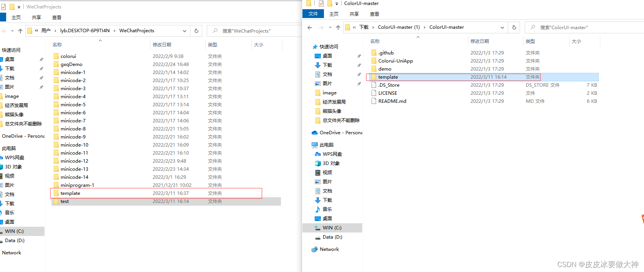Click the search magnifier icon in the ColorUI-master window
The image size is (644, 272).
(533, 27)
